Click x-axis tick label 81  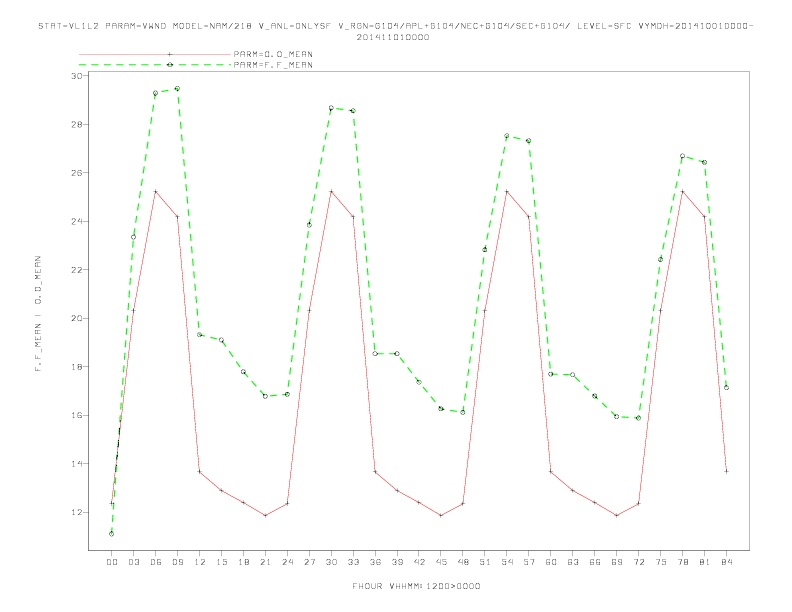(x=704, y=562)
